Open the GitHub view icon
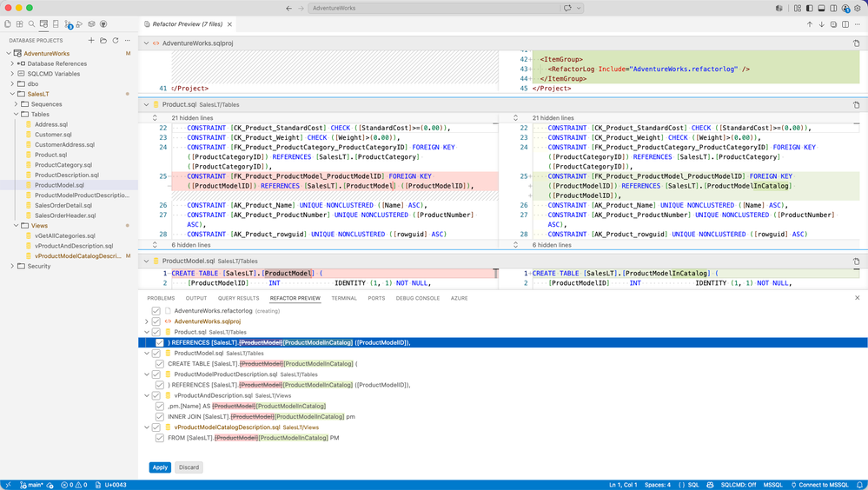The image size is (868, 490). coord(103,23)
